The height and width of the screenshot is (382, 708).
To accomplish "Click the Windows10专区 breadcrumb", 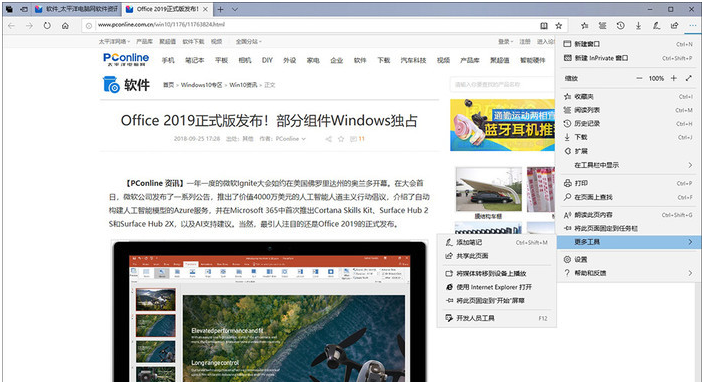I will tap(201, 85).
